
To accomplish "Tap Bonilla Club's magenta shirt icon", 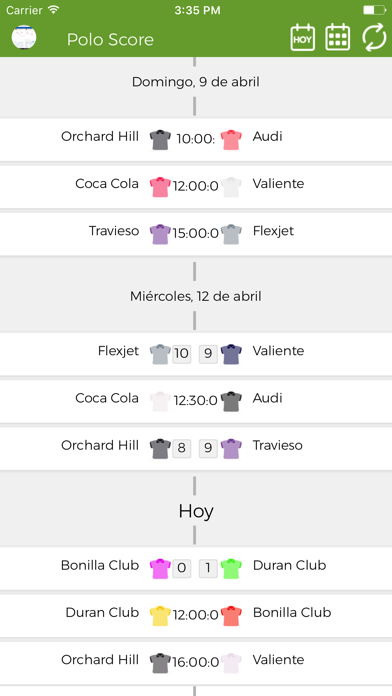I will pyautogui.click(x=160, y=568).
